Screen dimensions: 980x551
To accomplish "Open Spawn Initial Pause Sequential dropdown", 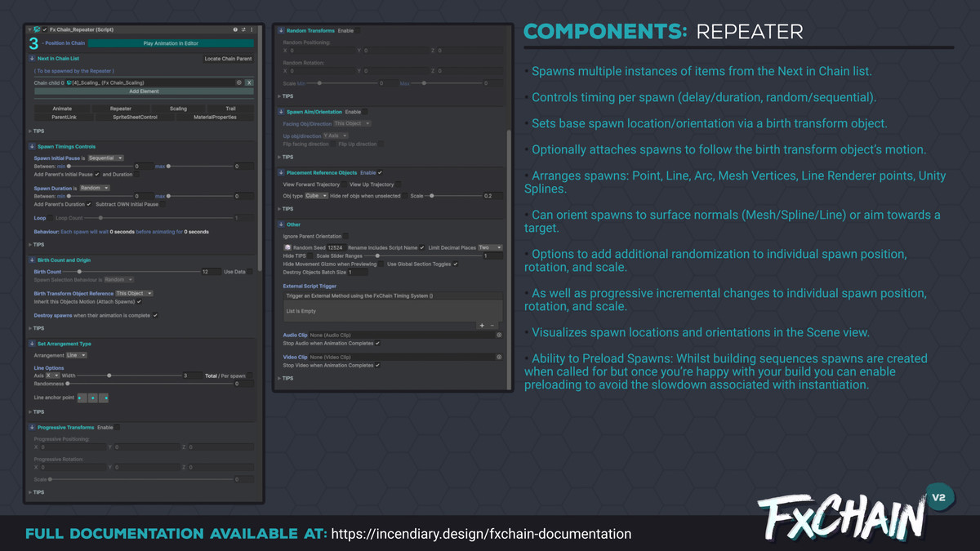I will [x=105, y=158].
